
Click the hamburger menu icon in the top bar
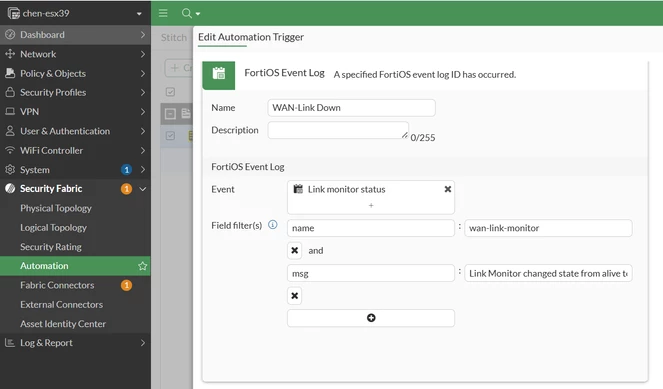163,13
